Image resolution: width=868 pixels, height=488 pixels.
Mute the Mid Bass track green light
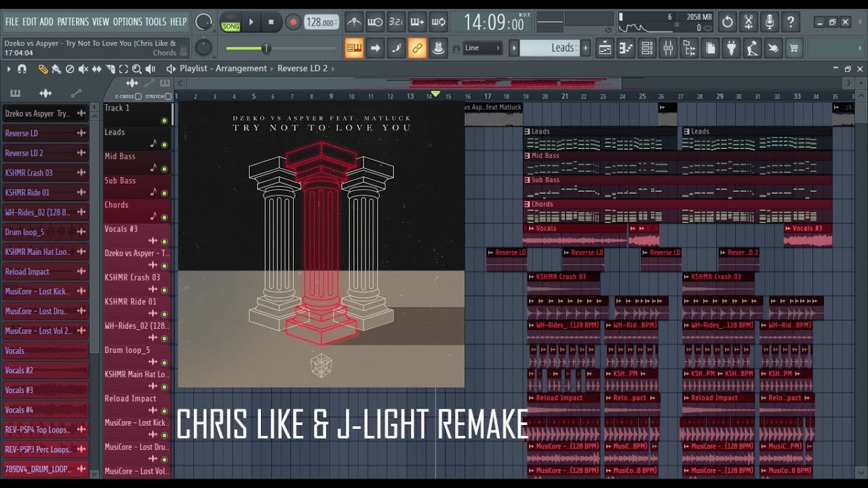(164, 169)
